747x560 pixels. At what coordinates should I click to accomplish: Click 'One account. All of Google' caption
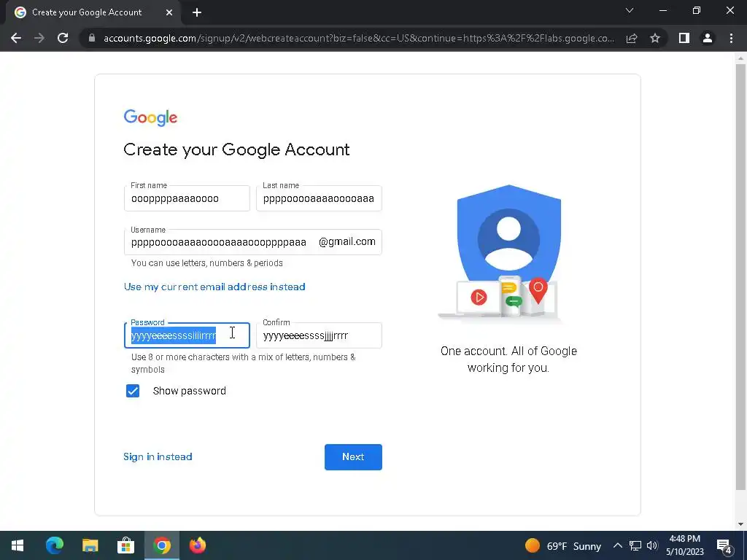(x=508, y=351)
